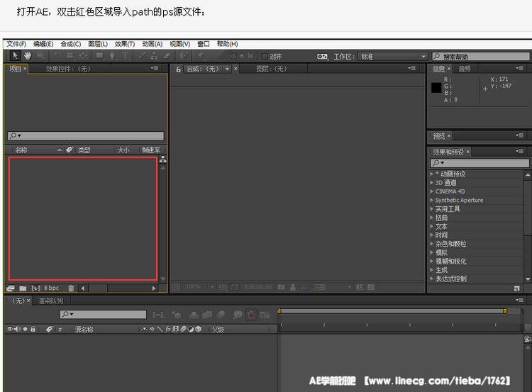Click the timeline Auto-keyframe stopwatch icon
Viewport: 532px width, 392px height.
[251, 315]
